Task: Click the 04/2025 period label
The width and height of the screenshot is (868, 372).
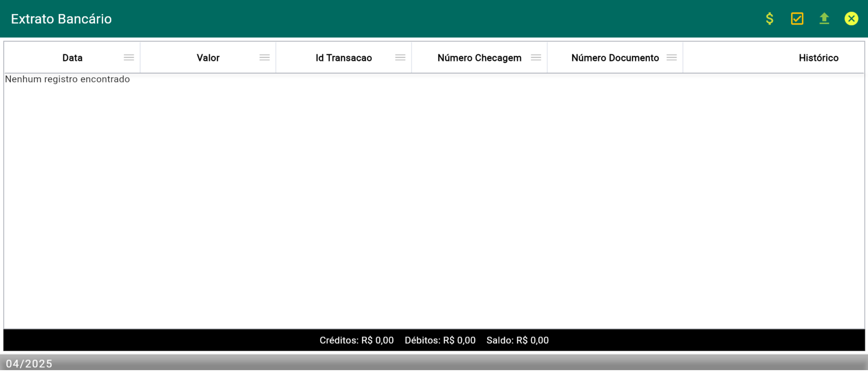Action: (29, 364)
